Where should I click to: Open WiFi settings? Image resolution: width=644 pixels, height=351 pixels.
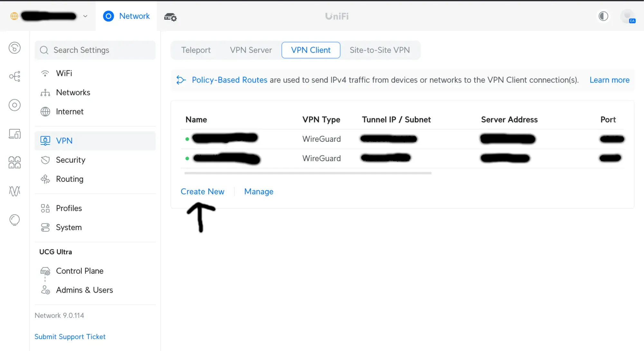[95, 73]
